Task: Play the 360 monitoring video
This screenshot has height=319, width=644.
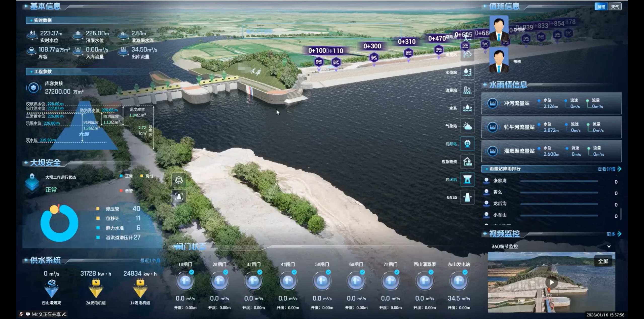Action: tap(552, 283)
